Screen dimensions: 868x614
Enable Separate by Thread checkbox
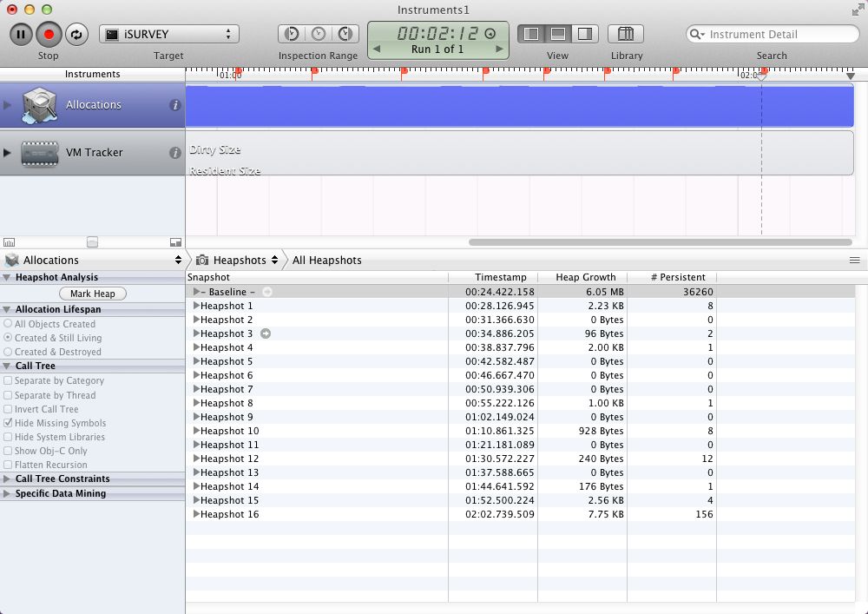[x=8, y=395]
